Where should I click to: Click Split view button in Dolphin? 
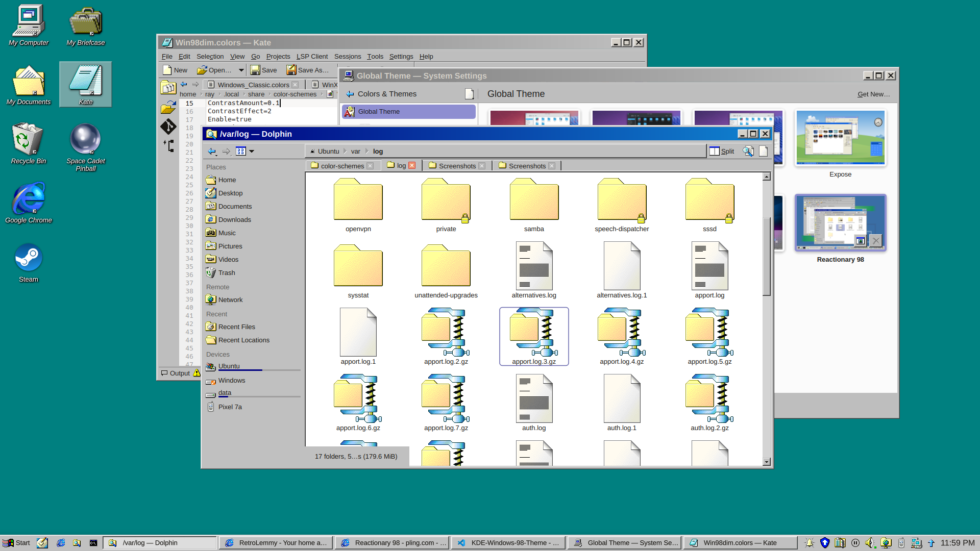(722, 152)
